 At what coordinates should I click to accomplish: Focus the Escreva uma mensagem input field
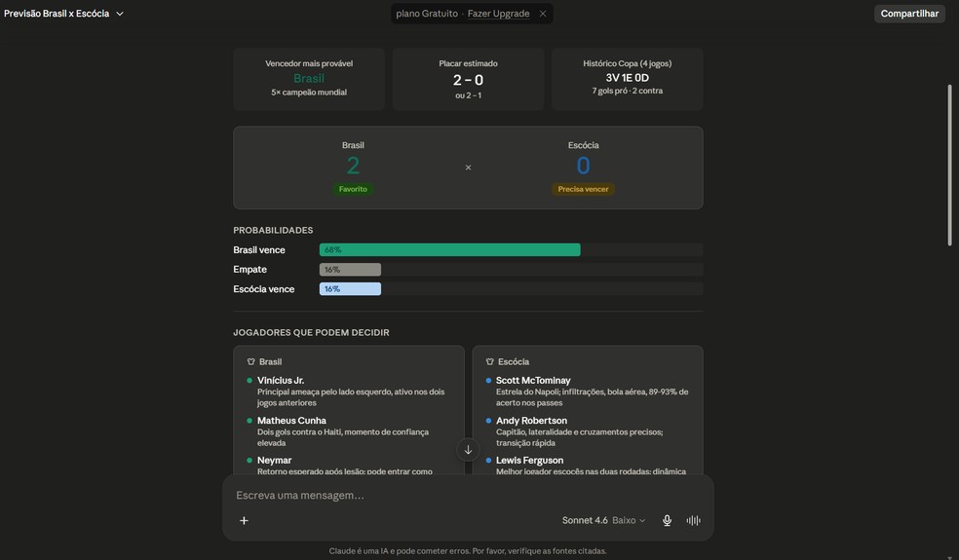pyautogui.click(x=468, y=495)
